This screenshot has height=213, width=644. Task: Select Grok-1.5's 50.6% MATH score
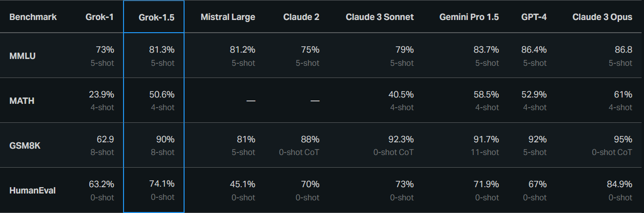(162, 95)
